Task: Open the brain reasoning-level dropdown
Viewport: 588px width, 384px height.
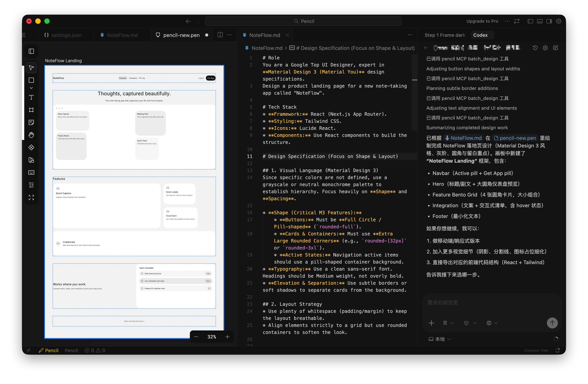Action: tap(492, 323)
